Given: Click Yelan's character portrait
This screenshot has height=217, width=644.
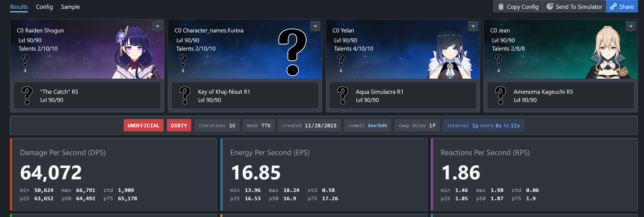Looking at the screenshot, I should pyautogui.click(x=450, y=53).
